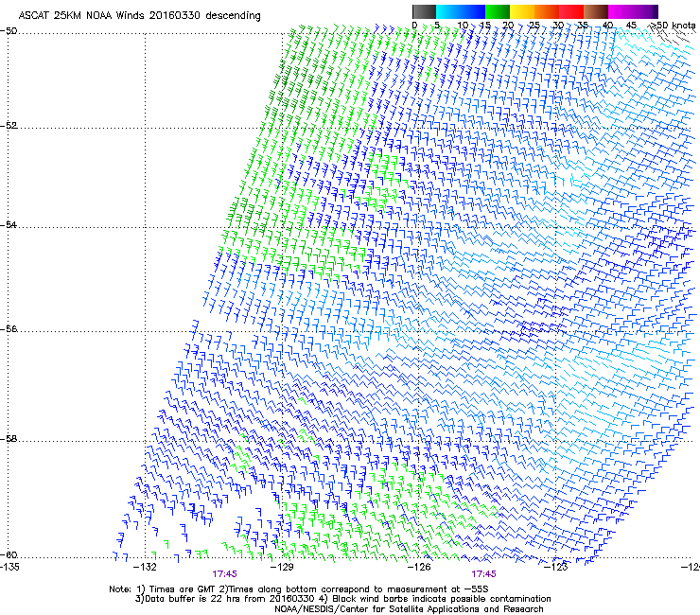Click the '-50' latitude axis label

pyautogui.click(x=9, y=31)
